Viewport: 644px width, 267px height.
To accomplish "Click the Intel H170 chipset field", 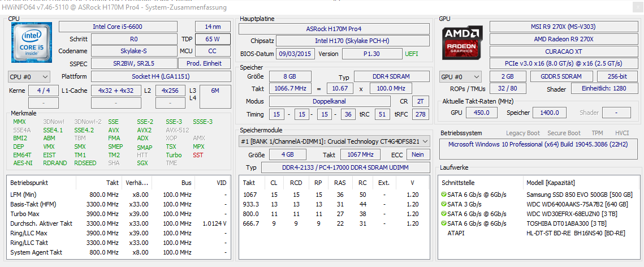I will tap(353, 41).
